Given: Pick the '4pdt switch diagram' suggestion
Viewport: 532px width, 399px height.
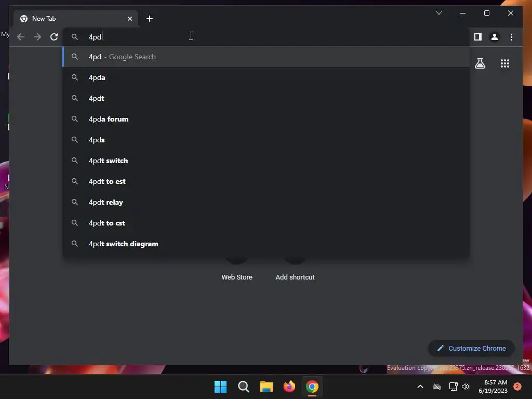Looking at the screenshot, I should pyautogui.click(x=266, y=244).
